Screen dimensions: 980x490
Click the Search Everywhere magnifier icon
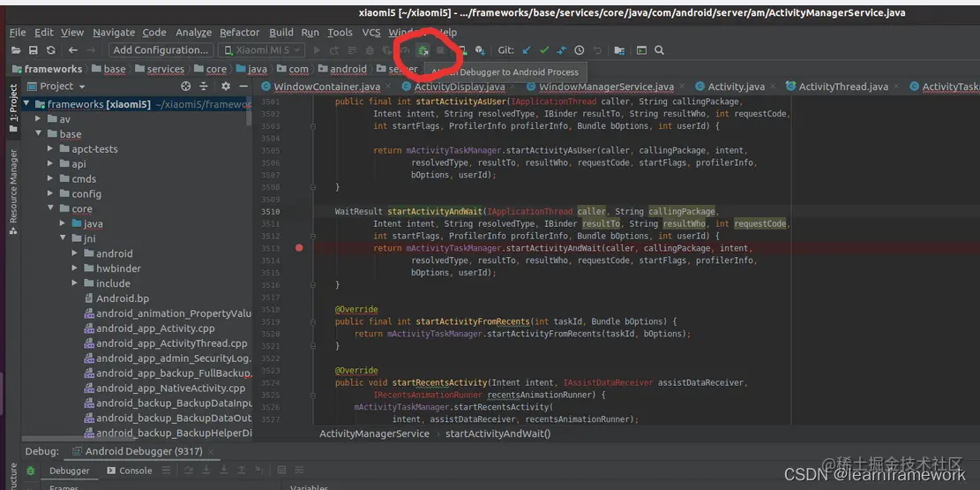(x=659, y=50)
